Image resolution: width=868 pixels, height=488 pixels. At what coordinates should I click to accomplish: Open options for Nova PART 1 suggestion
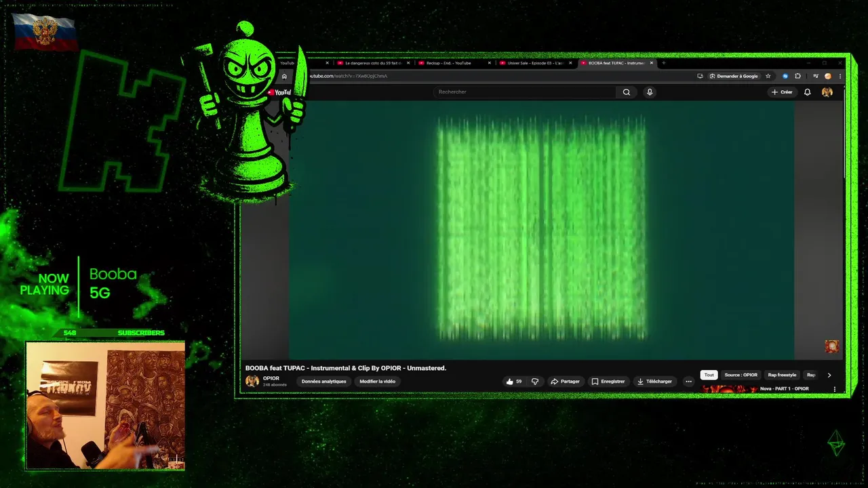click(834, 389)
